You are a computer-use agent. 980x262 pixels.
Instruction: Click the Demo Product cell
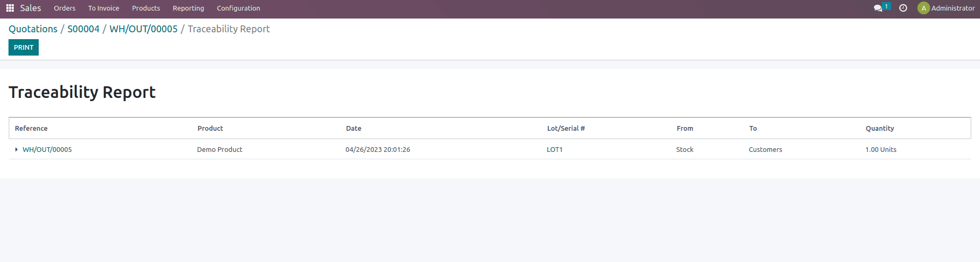click(220, 150)
